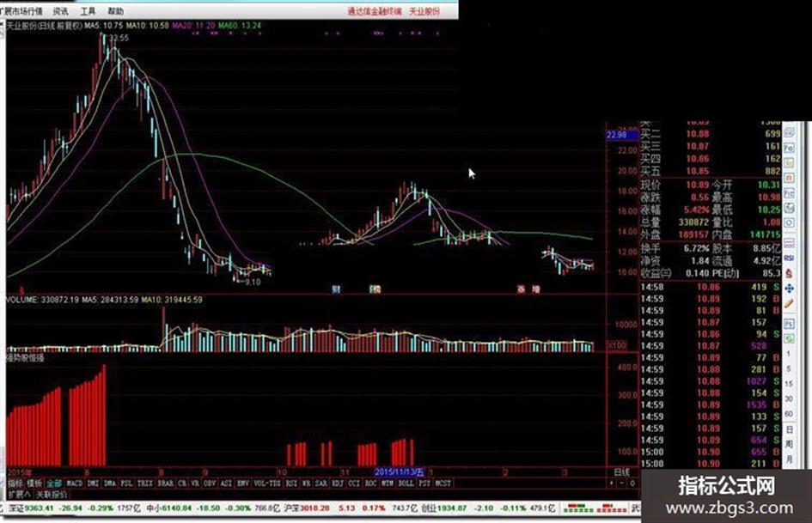This screenshot has height=523, width=812.
Task: Click the blue move-arrows icon in sidebar
Action: pos(789,288)
